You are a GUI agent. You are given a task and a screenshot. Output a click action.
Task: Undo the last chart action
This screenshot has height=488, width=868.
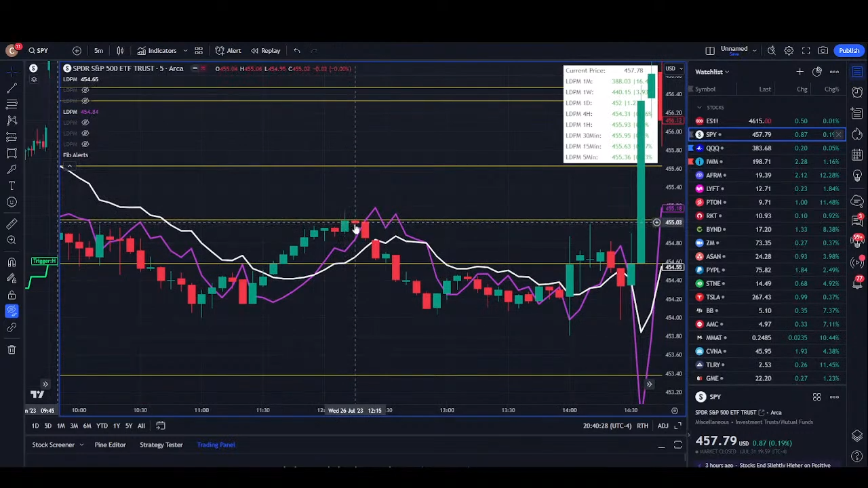coord(297,51)
